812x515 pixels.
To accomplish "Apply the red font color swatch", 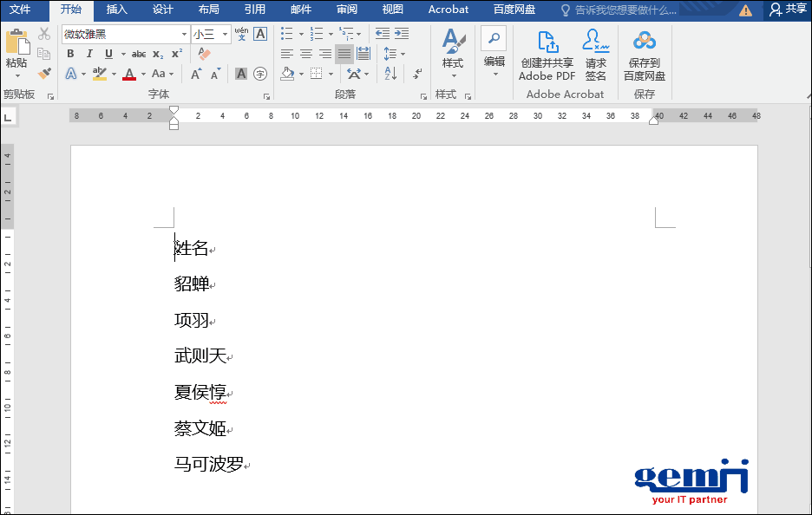I will tap(129, 75).
